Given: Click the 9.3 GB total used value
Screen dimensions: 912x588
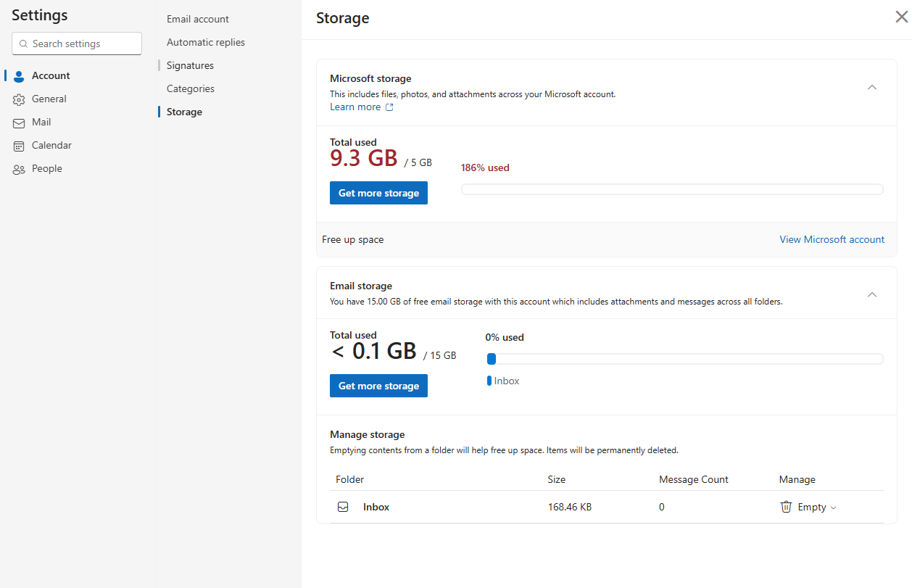Looking at the screenshot, I should (364, 158).
